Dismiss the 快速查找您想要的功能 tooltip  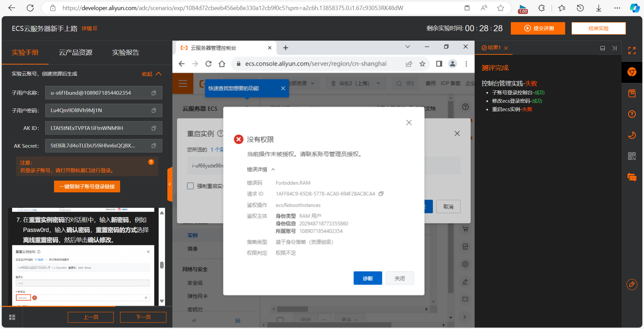(283, 88)
